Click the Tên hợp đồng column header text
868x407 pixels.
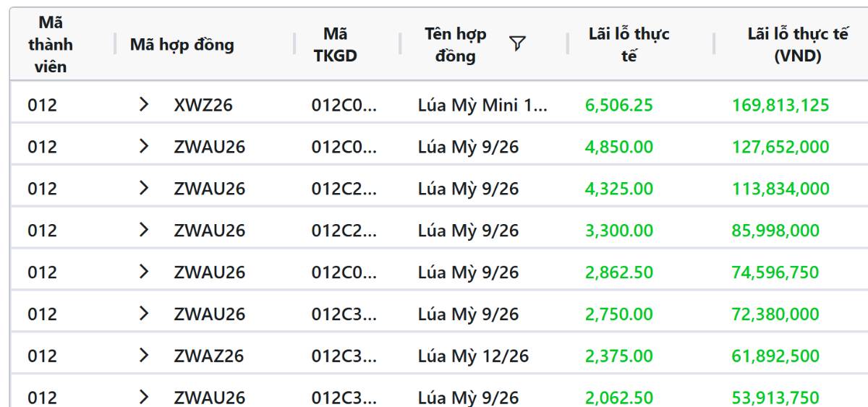[x=456, y=45]
